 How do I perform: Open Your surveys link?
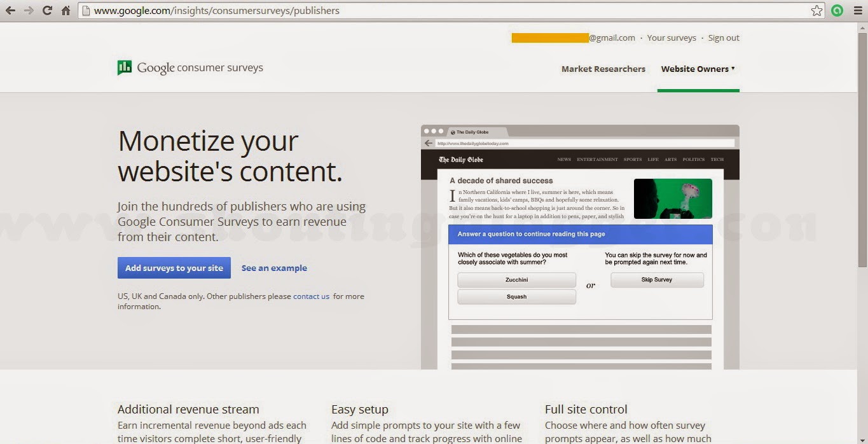pos(672,38)
